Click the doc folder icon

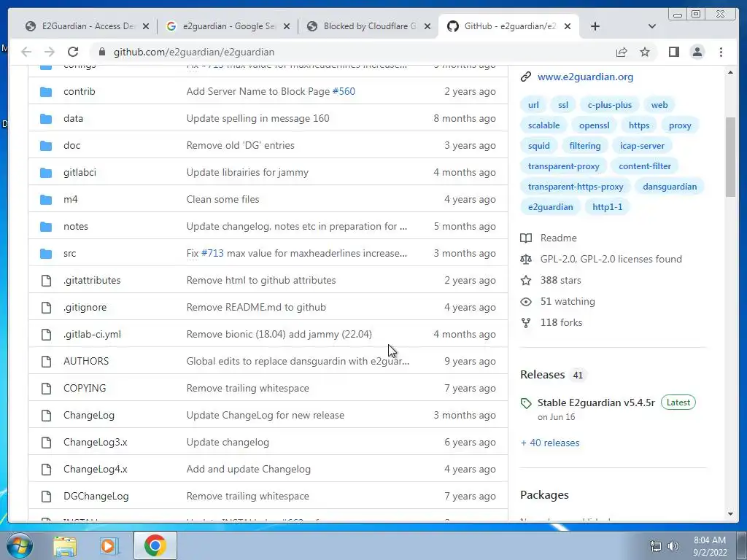[46, 145]
